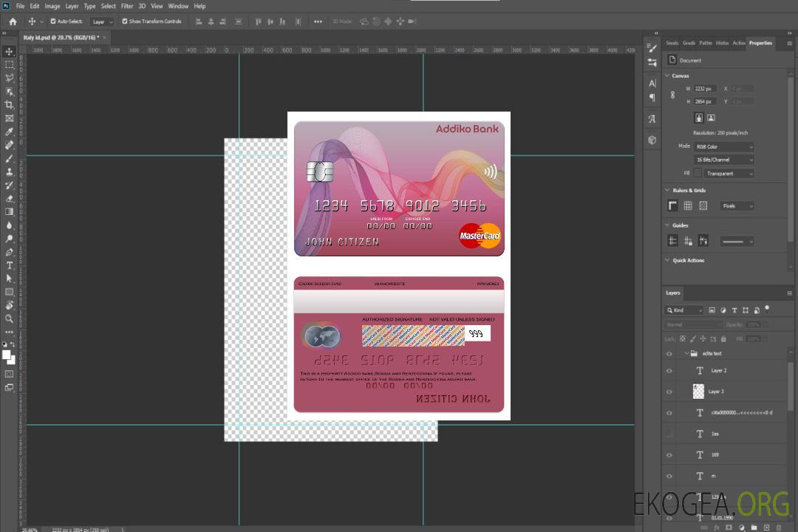The width and height of the screenshot is (798, 532).
Task: Select the Crop tool
Action: [9, 105]
